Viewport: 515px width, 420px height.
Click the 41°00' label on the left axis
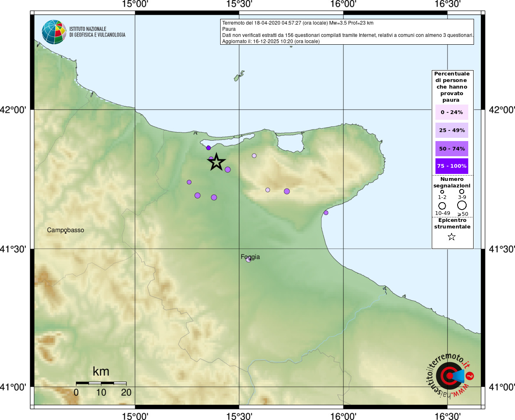click(13, 387)
